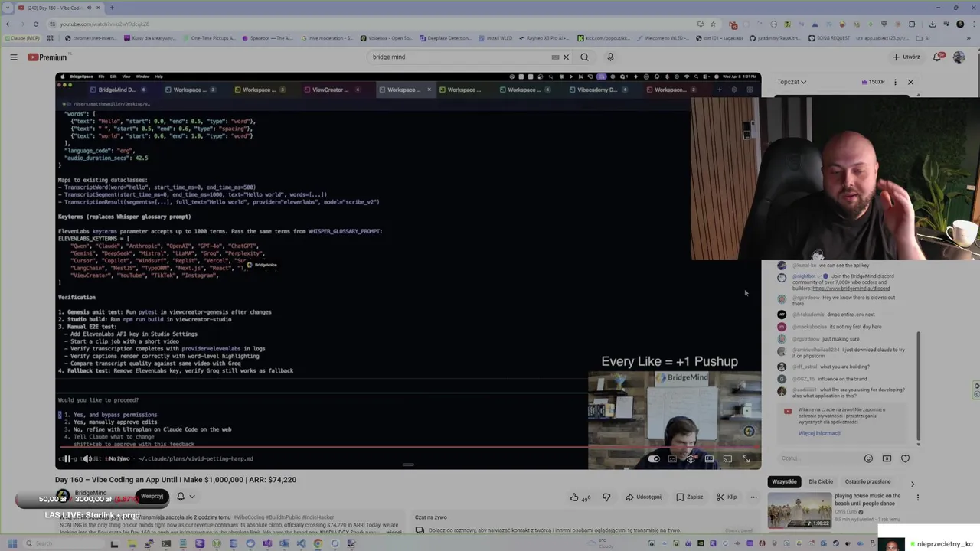980x551 pixels.
Task: Open the Więcej informacji link
Action: (x=819, y=433)
